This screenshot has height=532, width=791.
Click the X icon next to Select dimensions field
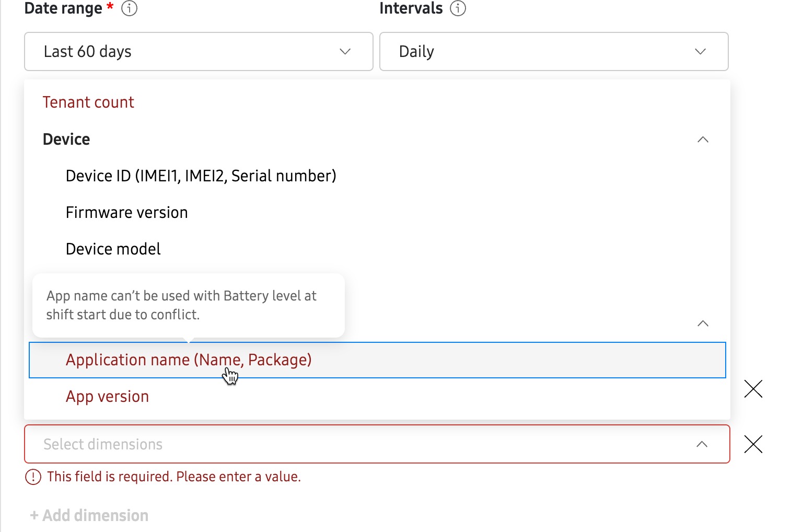[x=753, y=444]
